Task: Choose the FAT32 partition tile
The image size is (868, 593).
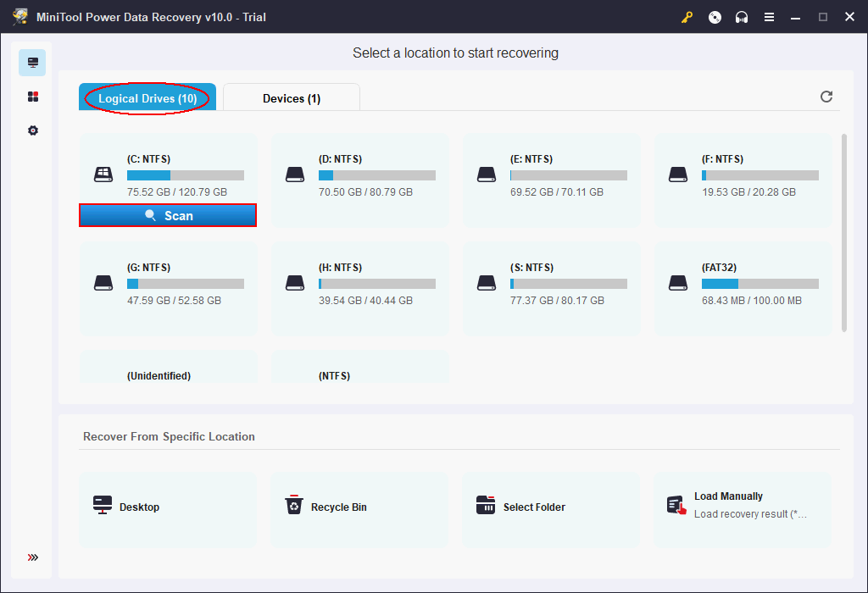Action: [x=743, y=284]
